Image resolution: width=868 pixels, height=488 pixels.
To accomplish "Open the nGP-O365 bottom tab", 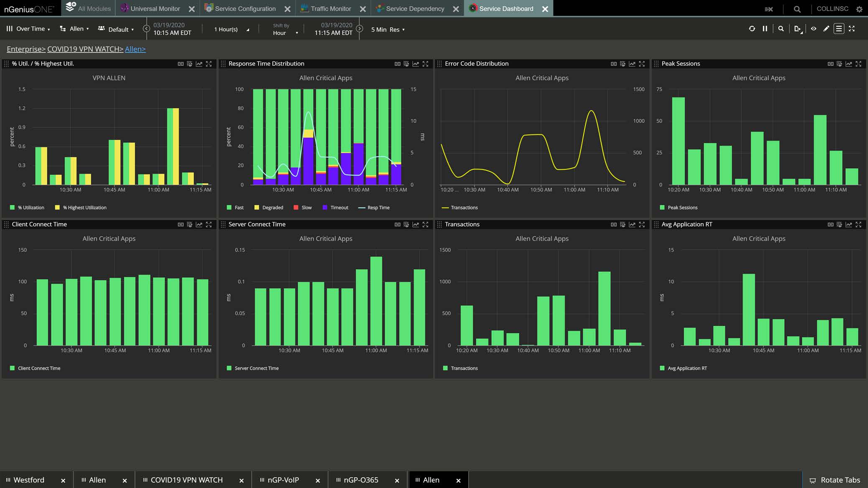I will coord(360,480).
